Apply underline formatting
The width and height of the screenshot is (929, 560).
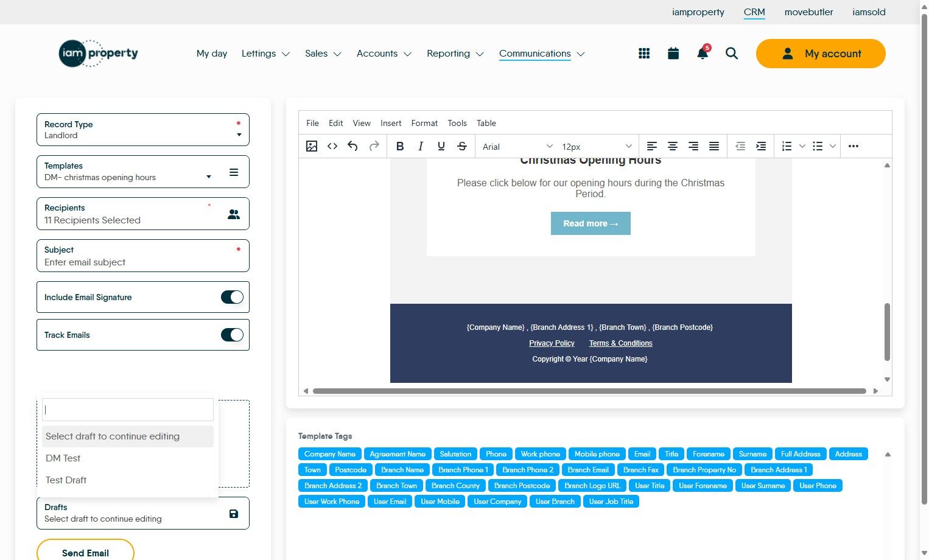coord(441,146)
